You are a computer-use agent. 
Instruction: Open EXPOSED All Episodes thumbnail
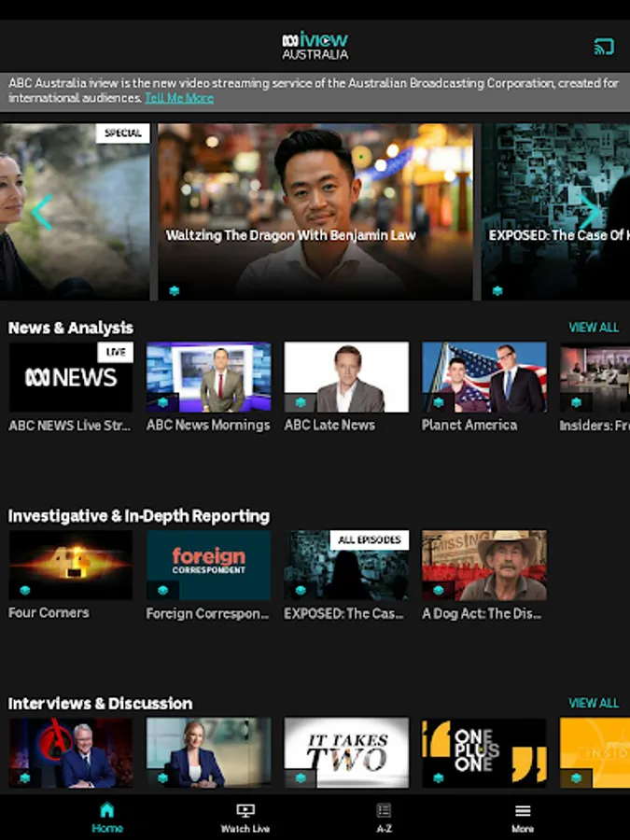(x=346, y=566)
